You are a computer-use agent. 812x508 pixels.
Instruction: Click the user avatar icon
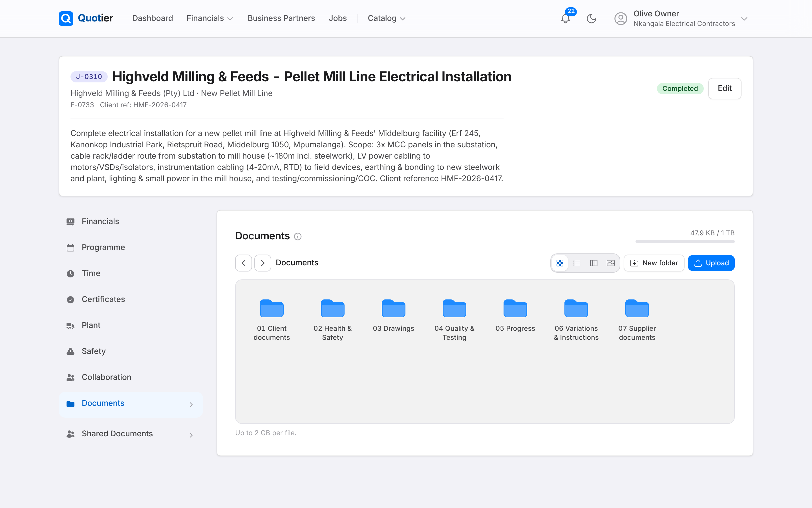[x=620, y=18]
